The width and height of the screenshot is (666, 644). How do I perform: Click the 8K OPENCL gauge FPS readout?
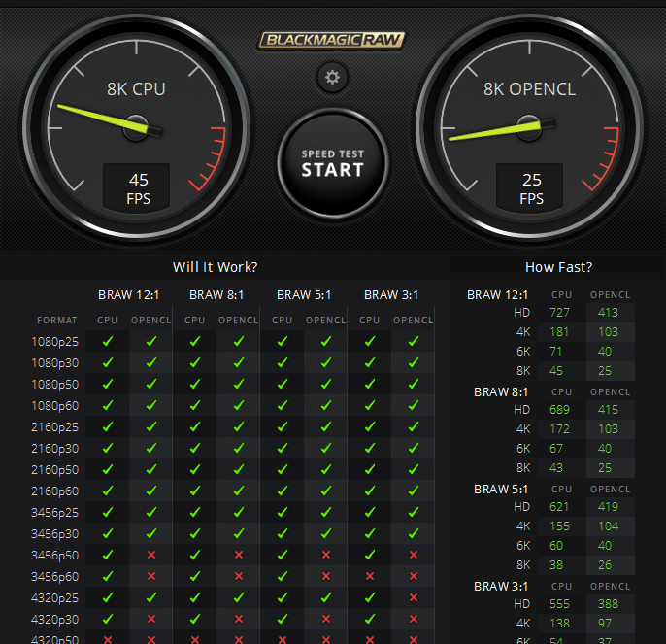click(530, 187)
